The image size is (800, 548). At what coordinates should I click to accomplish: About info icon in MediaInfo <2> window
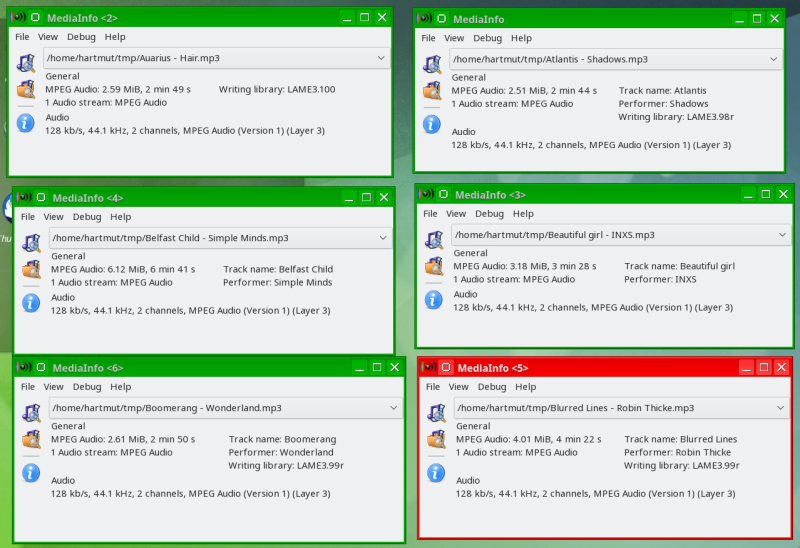click(26, 123)
